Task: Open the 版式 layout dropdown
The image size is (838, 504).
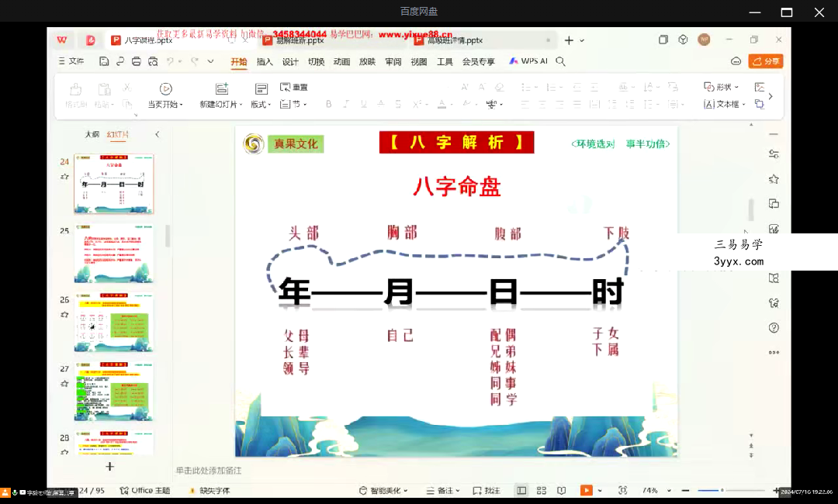Action: click(261, 104)
